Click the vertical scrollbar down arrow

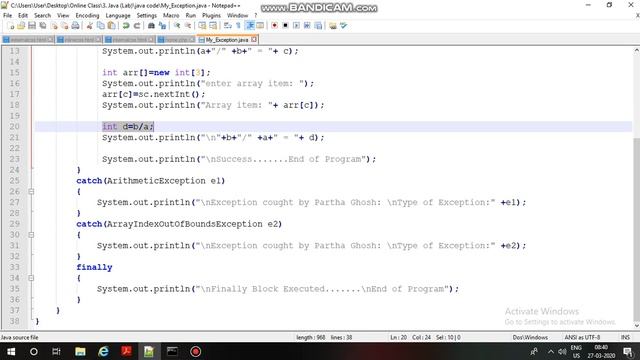tap(636, 326)
